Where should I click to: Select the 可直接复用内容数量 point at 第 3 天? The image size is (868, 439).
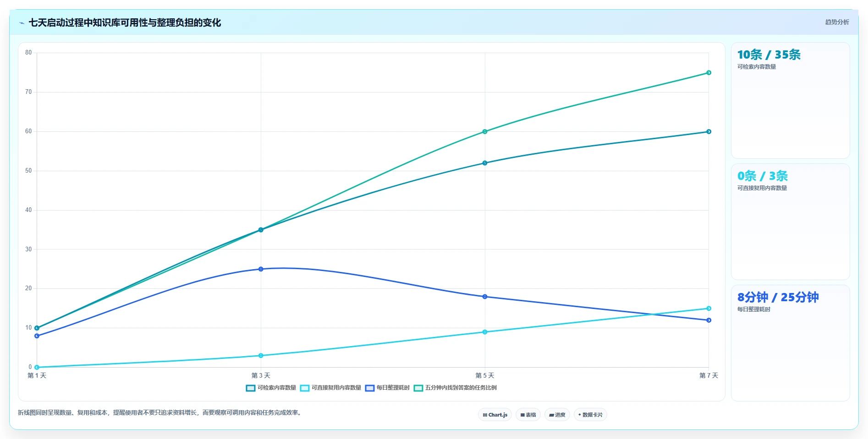pyautogui.click(x=261, y=356)
